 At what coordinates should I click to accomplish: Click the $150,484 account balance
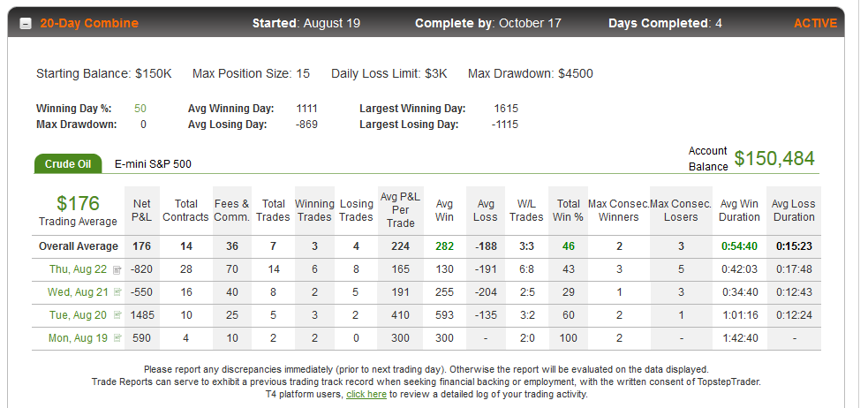[774, 158]
